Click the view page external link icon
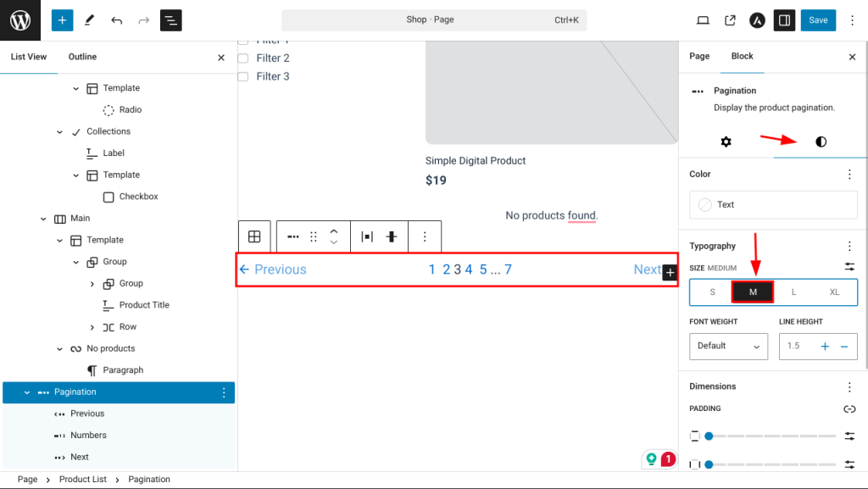 pyautogui.click(x=730, y=20)
